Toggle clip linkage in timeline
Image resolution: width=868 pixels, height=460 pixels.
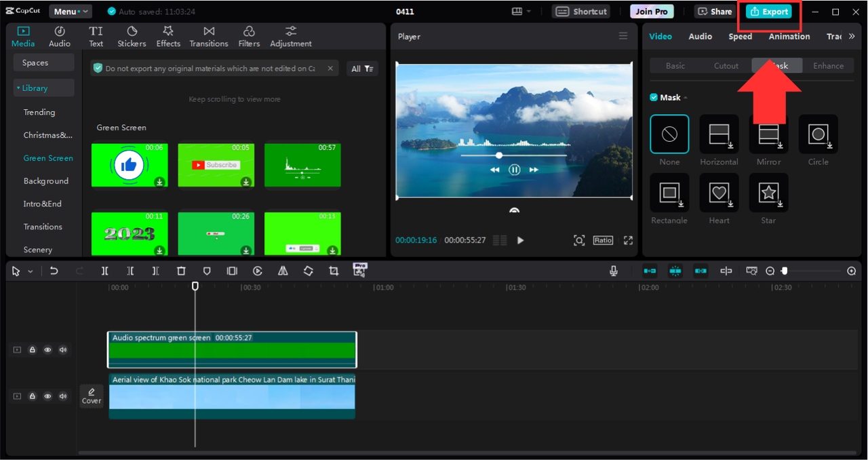coord(701,271)
